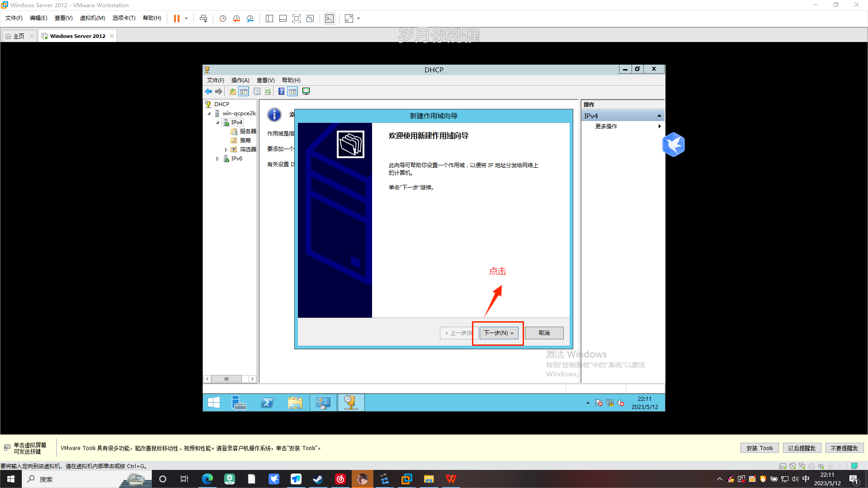Expand the IPv6 tree node
868x488 pixels.
point(217,159)
